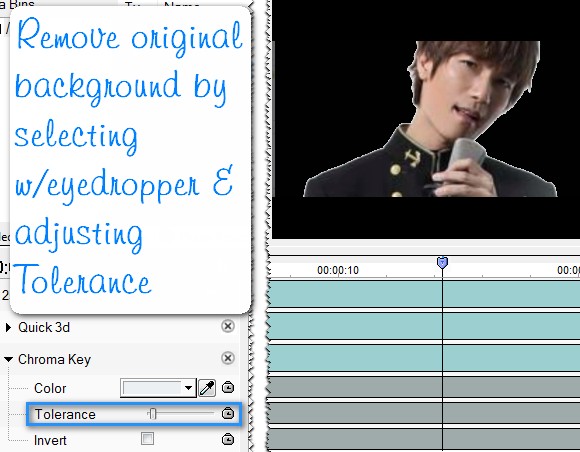Select the Quick 3d label
This screenshot has height=452, width=580.
click(44, 327)
